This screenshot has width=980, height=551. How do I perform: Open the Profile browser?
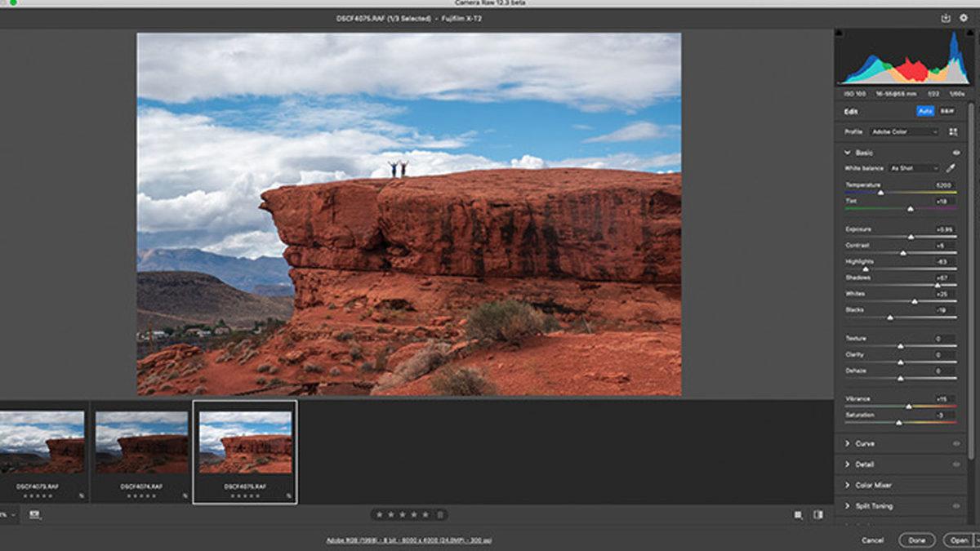[954, 132]
